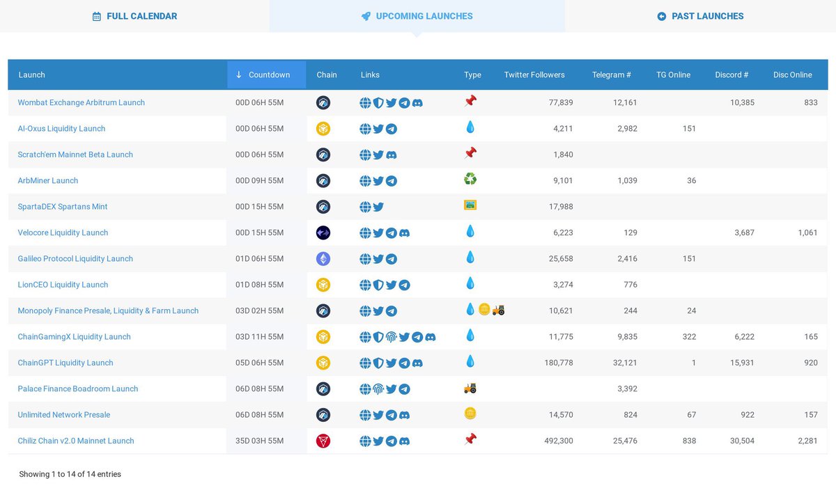Open the Past Launches tab
Viewport: 836px width, 504px height.
[x=699, y=15]
